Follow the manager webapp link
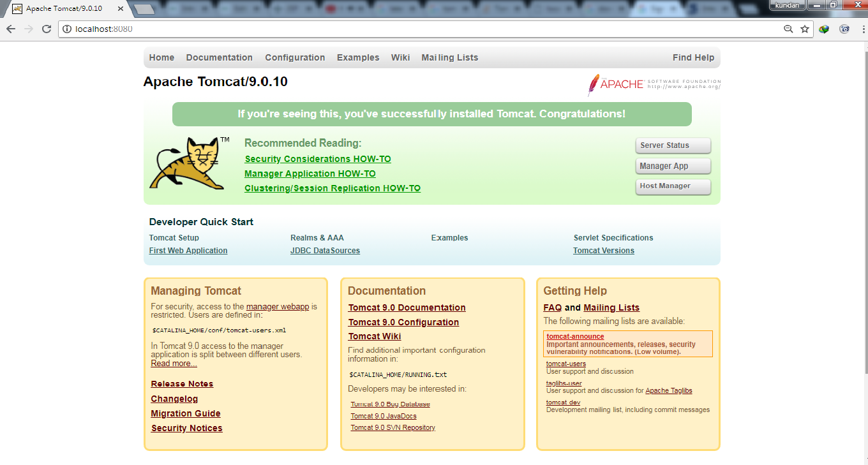This screenshot has width=868, height=465. coord(278,307)
